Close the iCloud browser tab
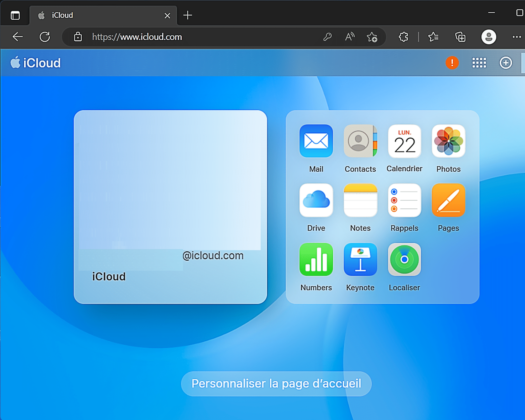 [167, 15]
